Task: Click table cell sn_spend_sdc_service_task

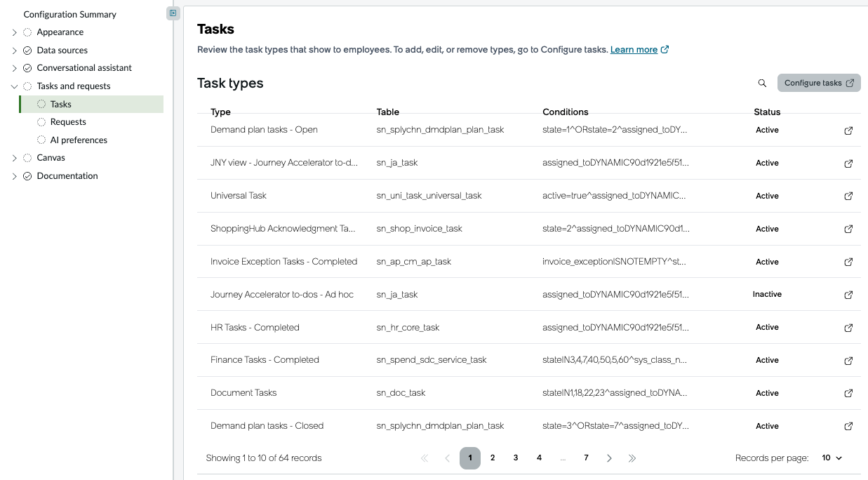Action: click(432, 360)
